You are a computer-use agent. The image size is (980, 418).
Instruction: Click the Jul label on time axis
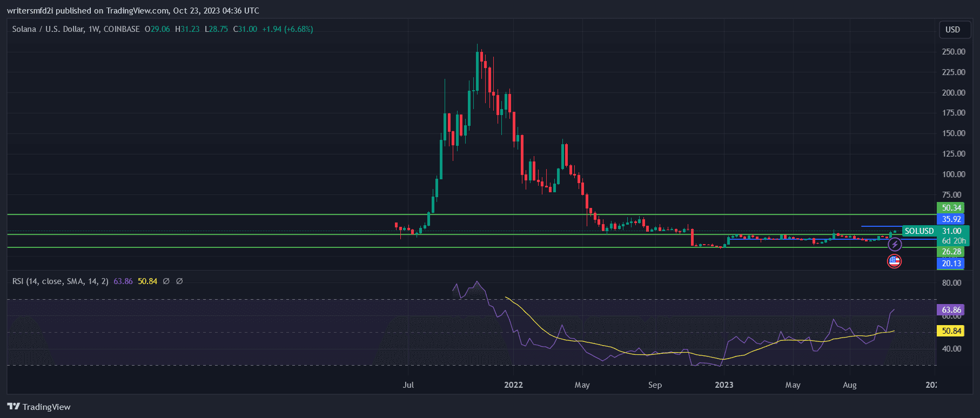click(x=408, y=385)
